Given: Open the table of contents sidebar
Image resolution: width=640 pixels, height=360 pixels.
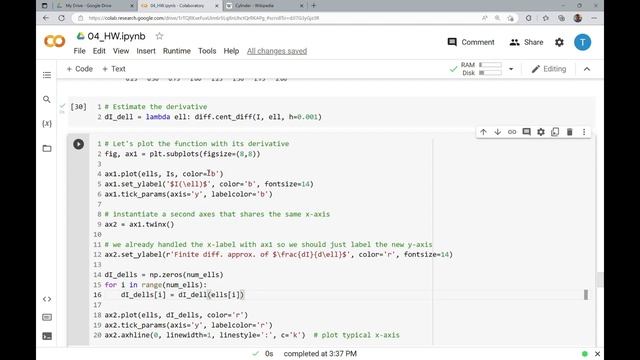Looking at the screenshot, I should click(x=47, y=75).
